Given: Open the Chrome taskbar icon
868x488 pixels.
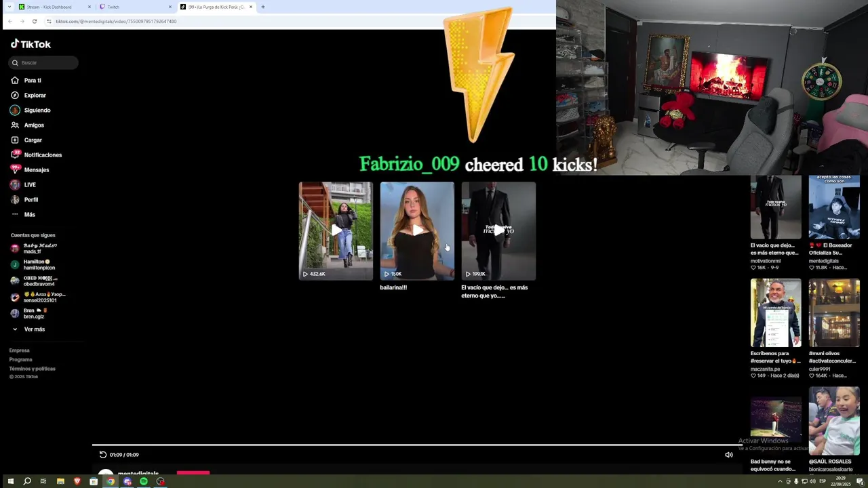Looking at the screenshot, I should click(111, 481).
